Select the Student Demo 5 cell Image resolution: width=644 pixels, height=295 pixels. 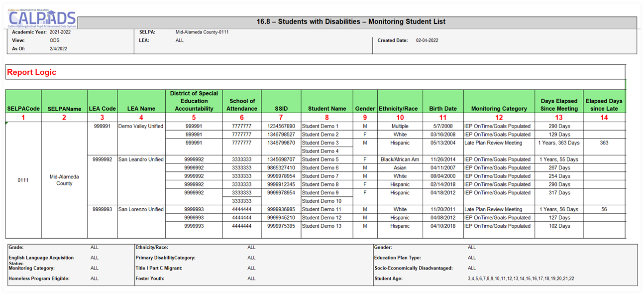click(320, 159)
